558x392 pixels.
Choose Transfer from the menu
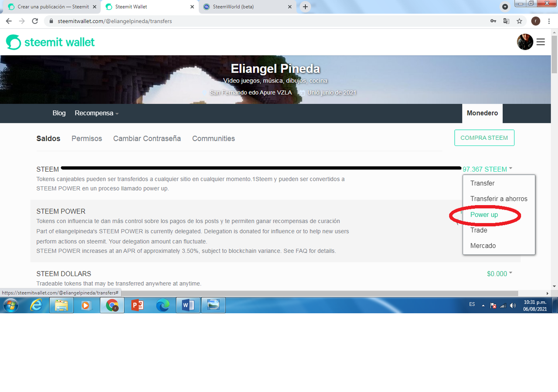point(483,183)
